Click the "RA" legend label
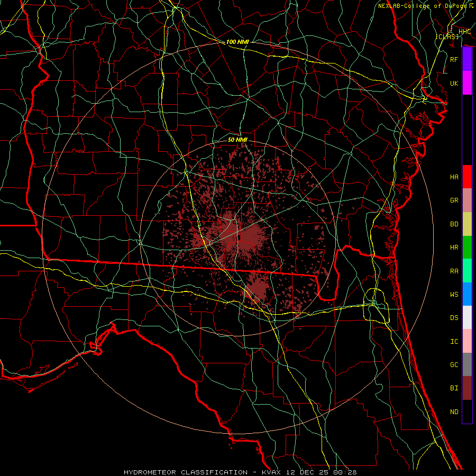 tap(454, 271)
